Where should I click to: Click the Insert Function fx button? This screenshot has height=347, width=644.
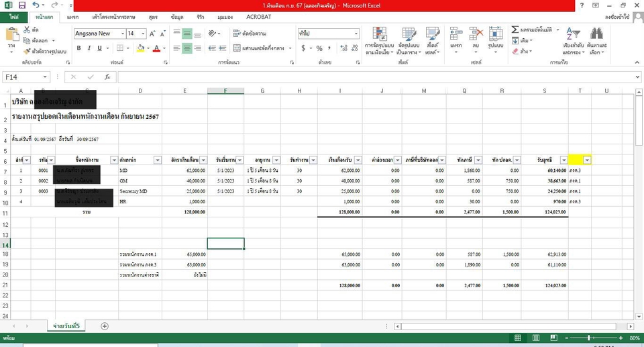pyautogui.click(x=107, y=77)
